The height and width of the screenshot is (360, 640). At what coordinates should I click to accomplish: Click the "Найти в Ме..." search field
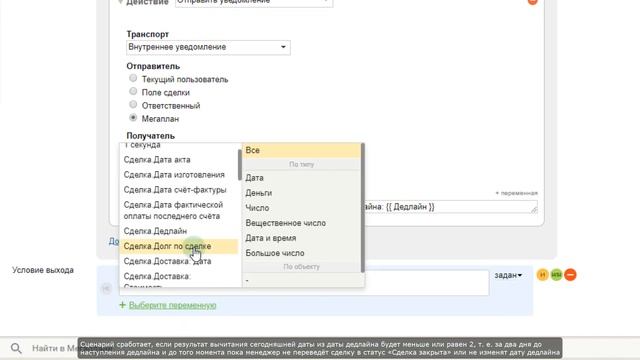pos(54,348)
